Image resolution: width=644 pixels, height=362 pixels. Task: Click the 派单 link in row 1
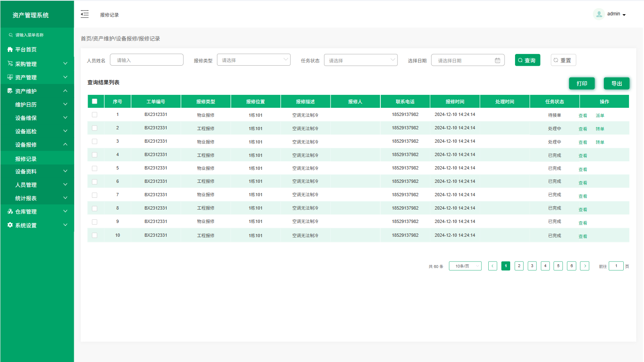[x=600, y=116]
